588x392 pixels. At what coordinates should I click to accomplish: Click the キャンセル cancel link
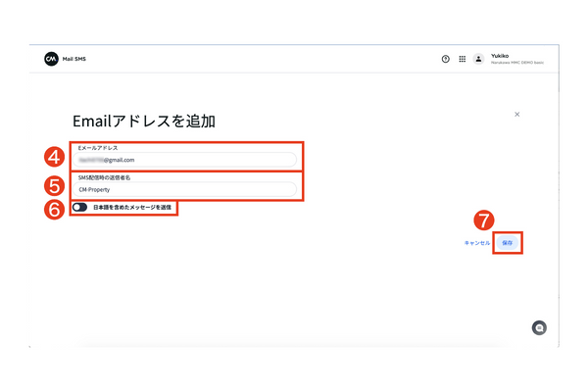476,242
